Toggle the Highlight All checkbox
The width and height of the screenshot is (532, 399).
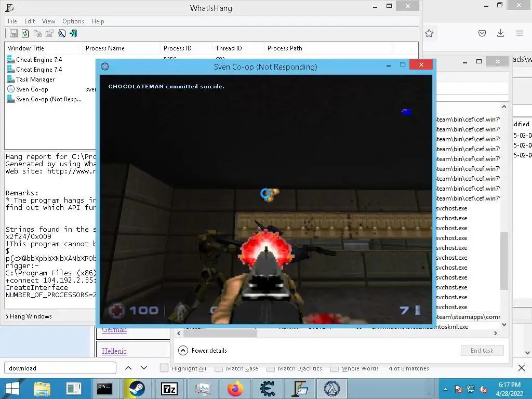pos(164,368)
